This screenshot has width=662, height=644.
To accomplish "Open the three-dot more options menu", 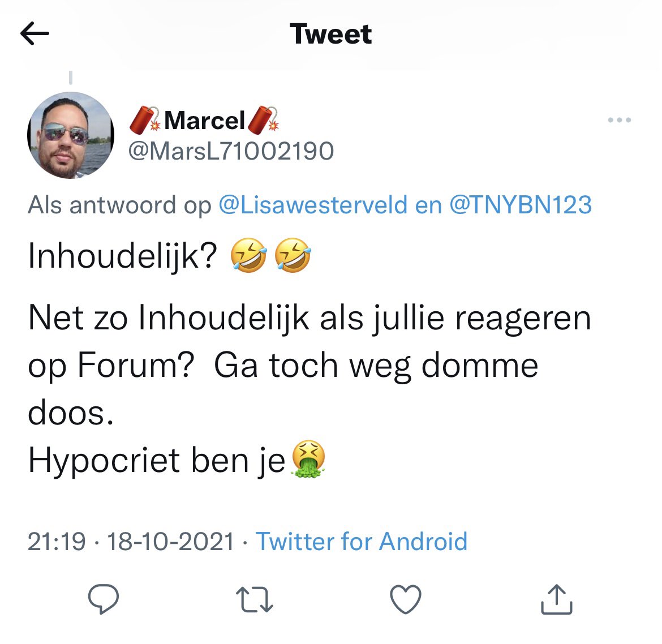I will pos(620,120).
